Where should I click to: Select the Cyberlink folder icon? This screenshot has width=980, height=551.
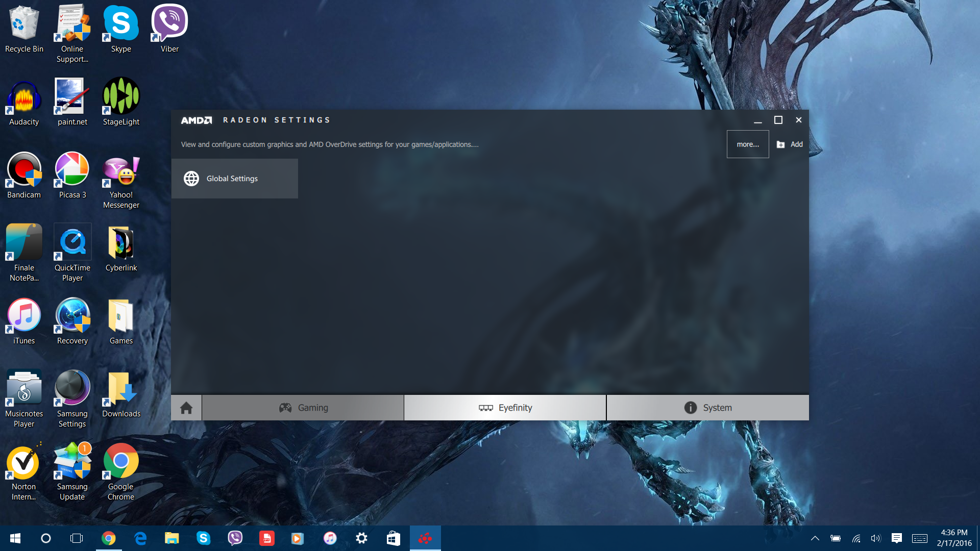[x=121, y=248]
